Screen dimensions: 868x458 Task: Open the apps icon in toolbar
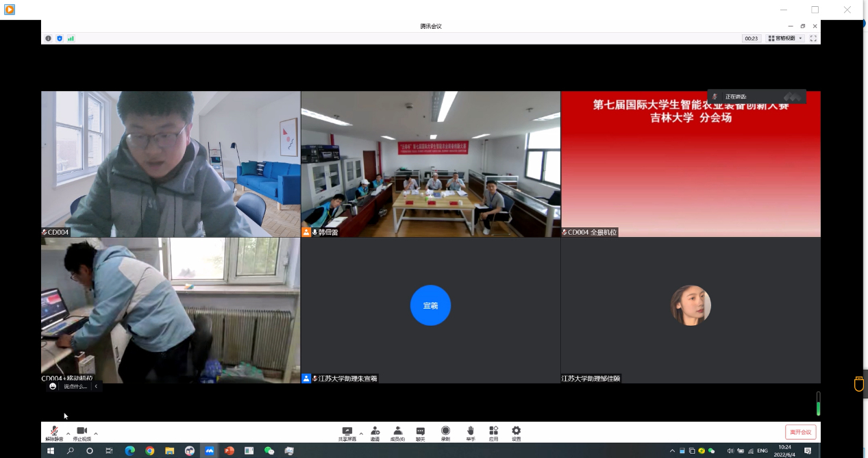click(493, 431)
